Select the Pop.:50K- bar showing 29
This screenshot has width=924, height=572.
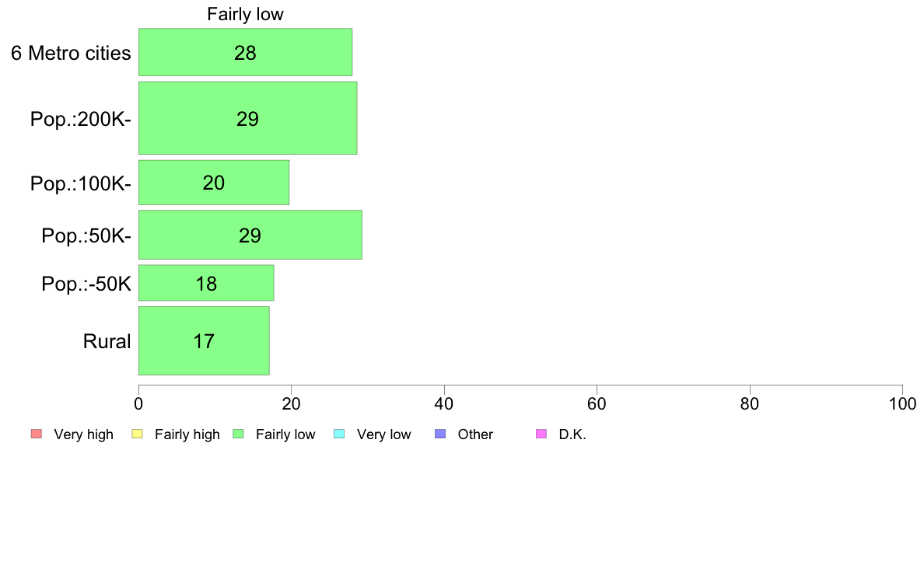tap(250, 235)
